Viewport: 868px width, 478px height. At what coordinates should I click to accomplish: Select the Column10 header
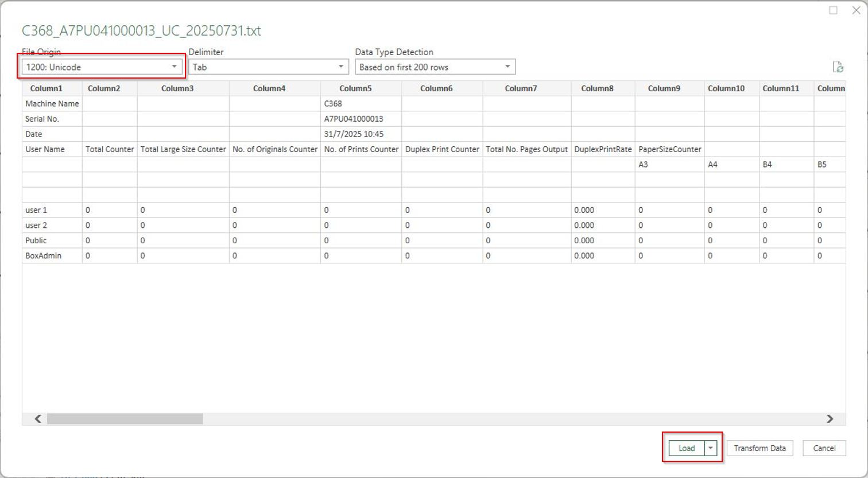point(726,88)
